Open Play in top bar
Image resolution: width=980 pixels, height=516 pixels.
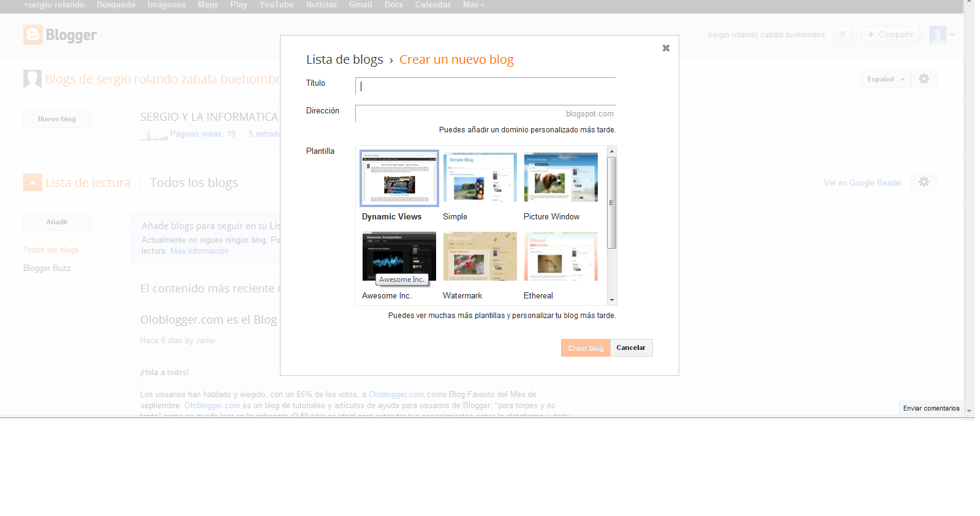click(x=239, y=5)
